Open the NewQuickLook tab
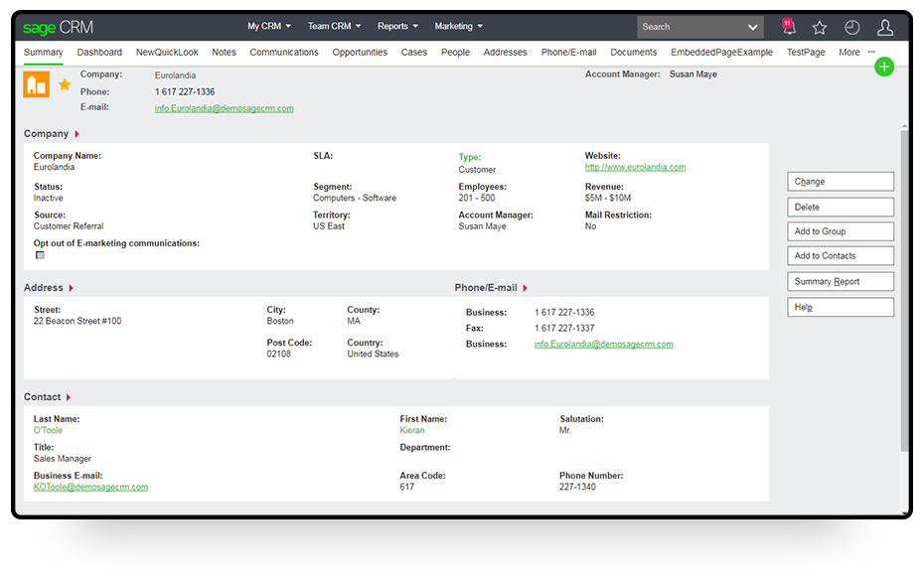Image resolution: width=924 pixels, height=583 pixels. pos(167,52)
